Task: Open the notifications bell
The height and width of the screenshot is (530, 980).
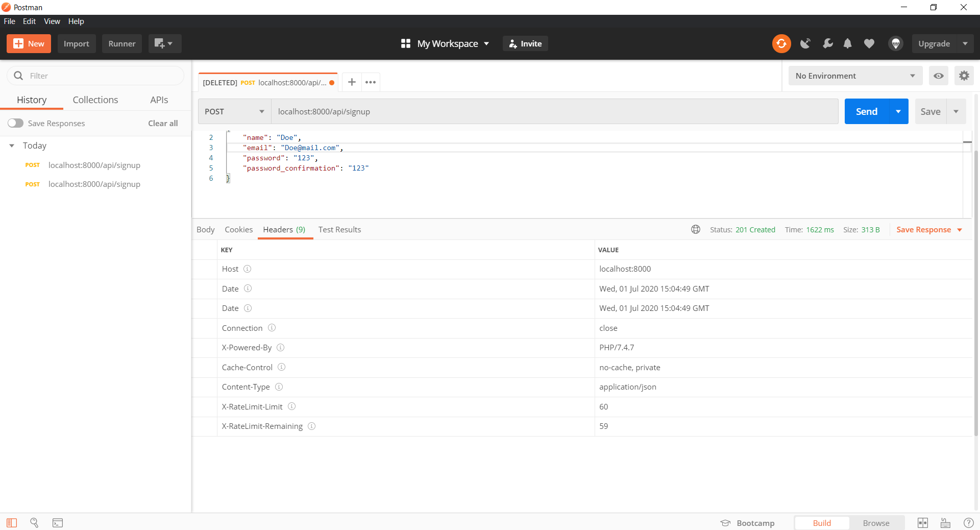Action: point(848,43)
